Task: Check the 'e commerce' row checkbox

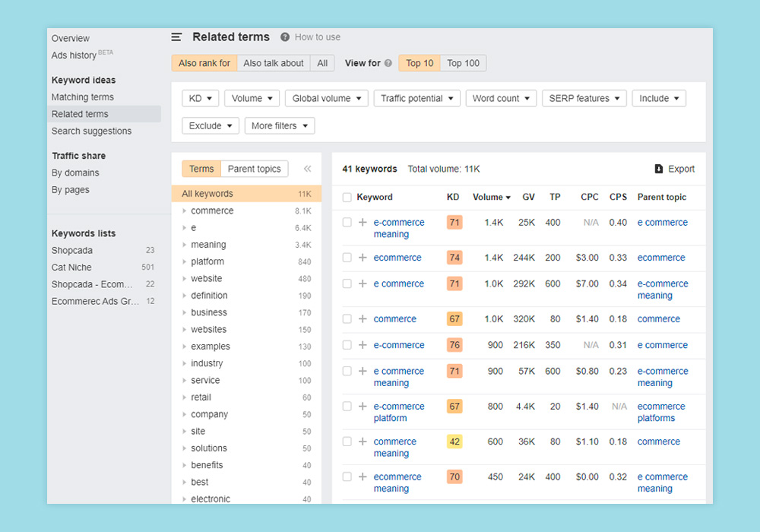Action: pyautogui.click(x=347, y=284)
